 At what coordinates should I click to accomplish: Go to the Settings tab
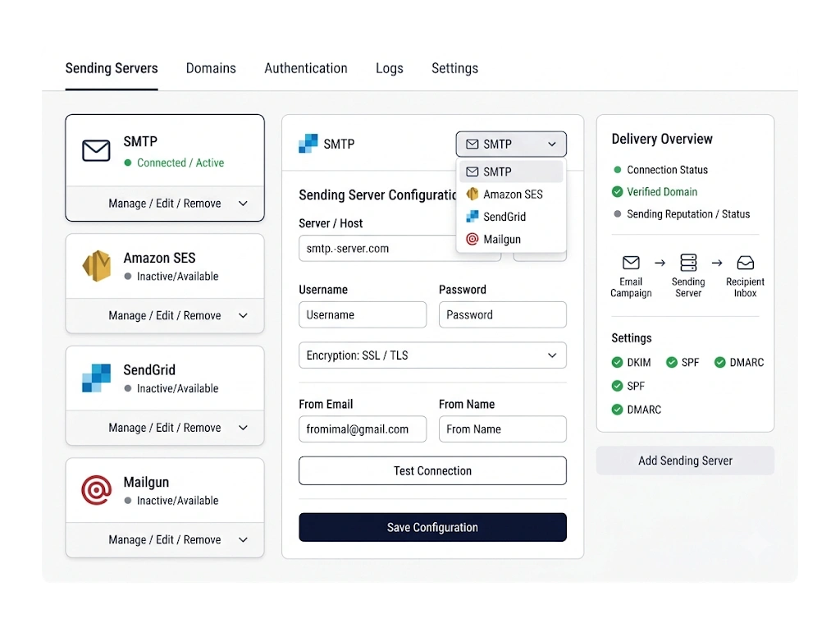454,69
